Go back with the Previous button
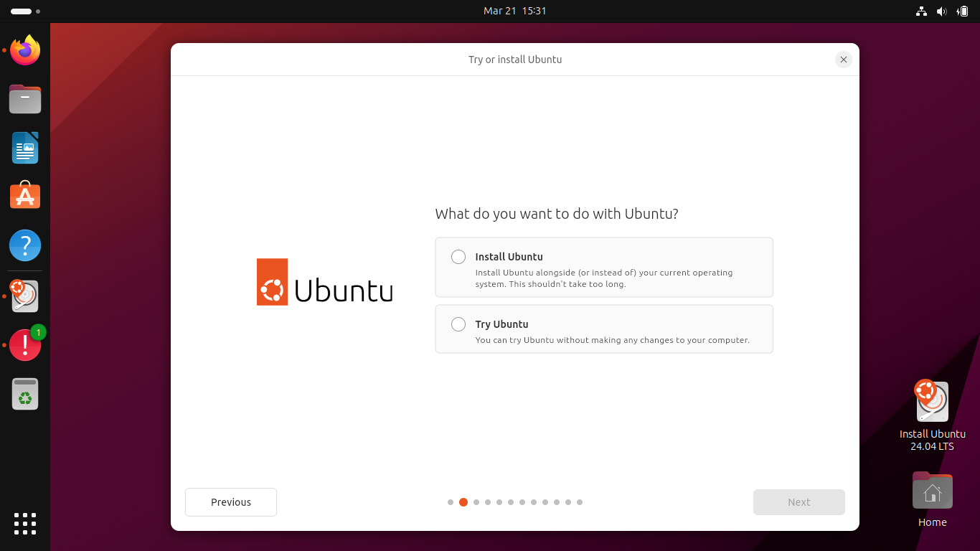 (x=230, y=502)
